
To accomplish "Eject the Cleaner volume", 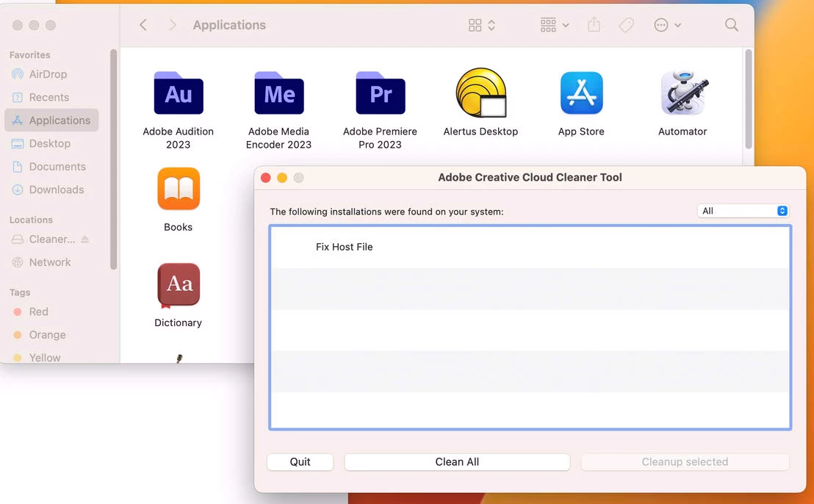I will pos(85,240).
